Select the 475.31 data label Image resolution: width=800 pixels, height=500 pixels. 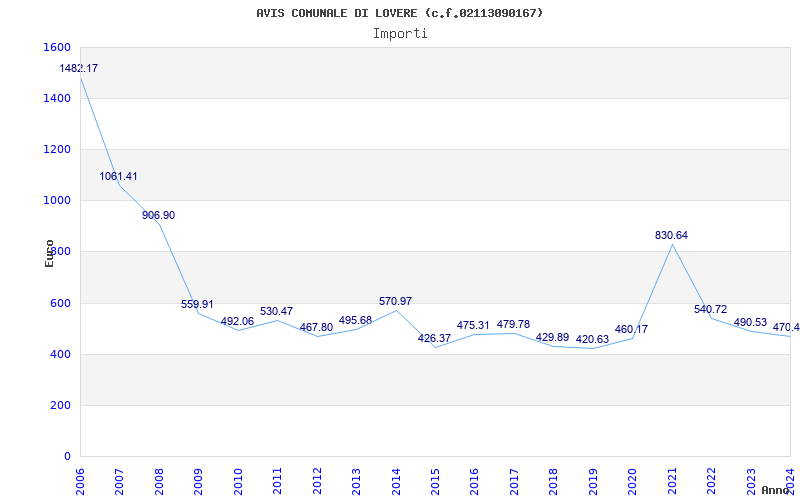pos(473,325)
